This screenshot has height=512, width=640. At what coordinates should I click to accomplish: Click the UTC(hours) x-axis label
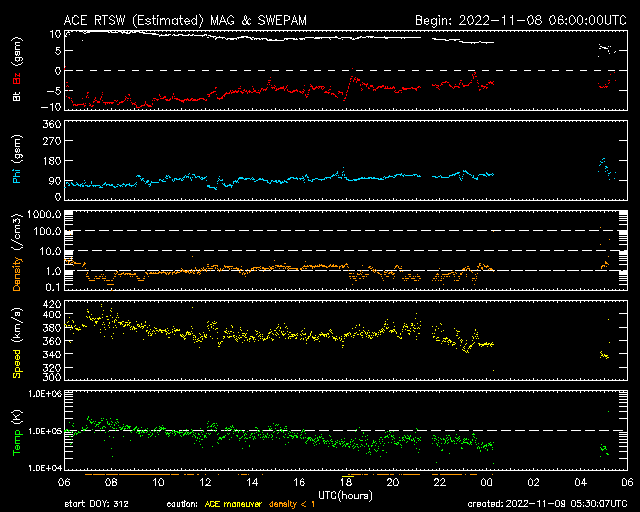coord(344,494)
